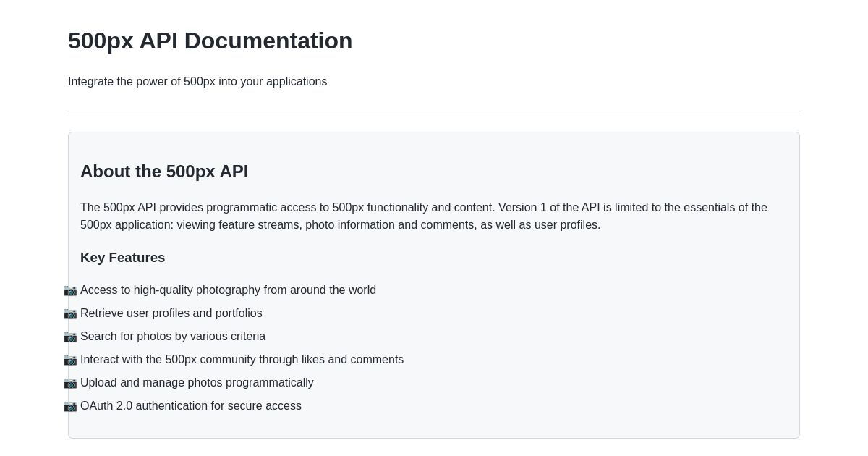Select the OAuth 2.0 authentication list item
This screenshot has height=456, width=868.
pyautogui.click(x=191, y=406)
